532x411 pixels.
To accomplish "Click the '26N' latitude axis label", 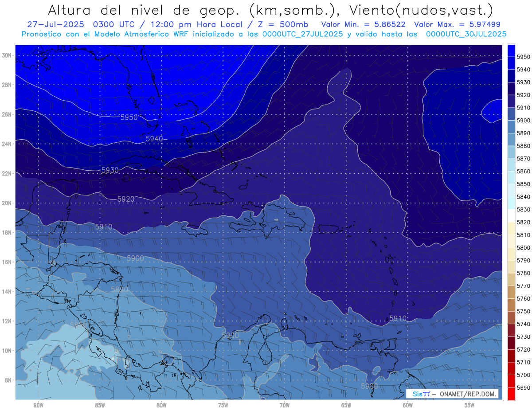I will pyautogui.click(x=6, y=114).
